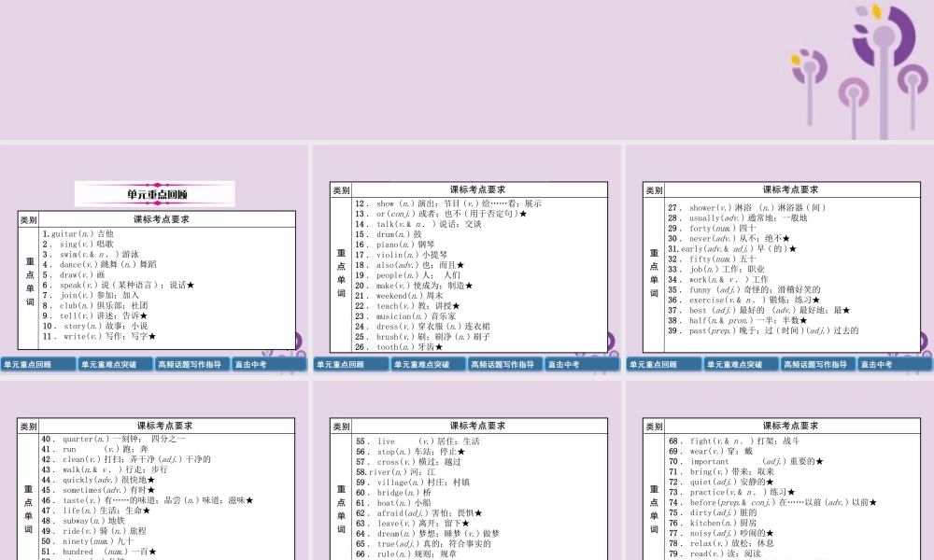Select row 60 bridge(n.) 桥
934x560 pixels.
click(x=394, y=493)
